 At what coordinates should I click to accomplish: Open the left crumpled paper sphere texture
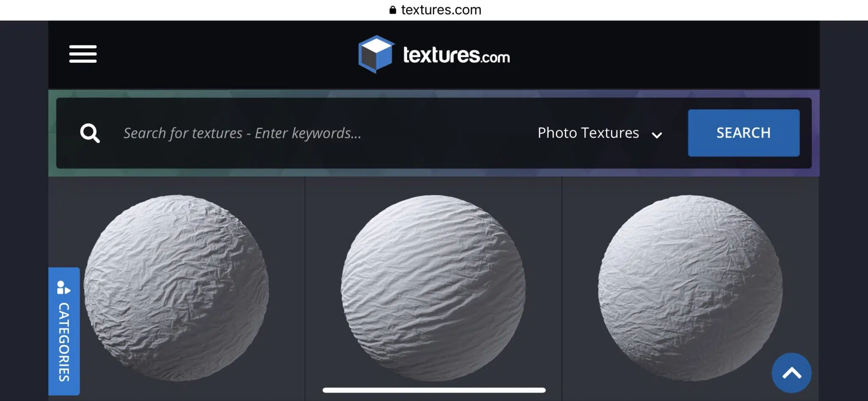(x=176, y=288)
